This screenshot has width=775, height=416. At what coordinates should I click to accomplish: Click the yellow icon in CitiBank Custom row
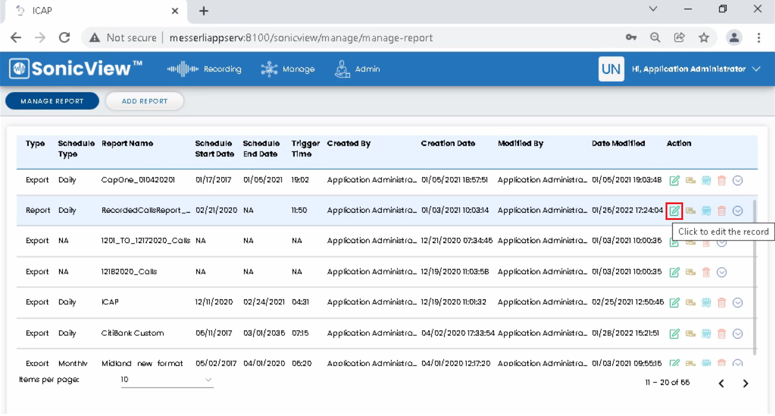(x=690, y=334)
